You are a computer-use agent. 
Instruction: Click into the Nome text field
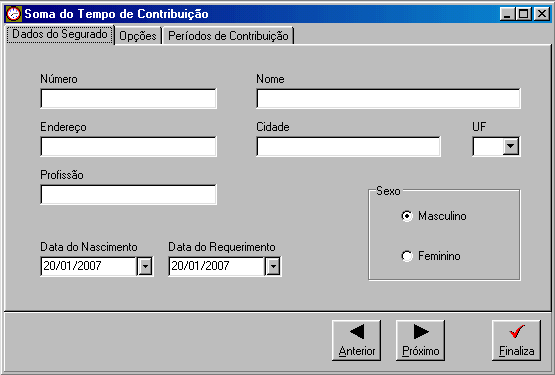pos(388,98)
